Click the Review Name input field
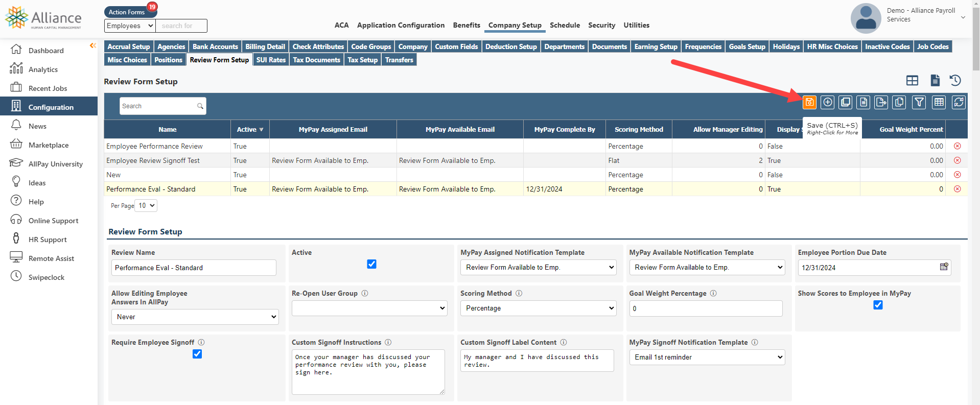The height and width of the screenshot is (405, 980). pos(194,268)
